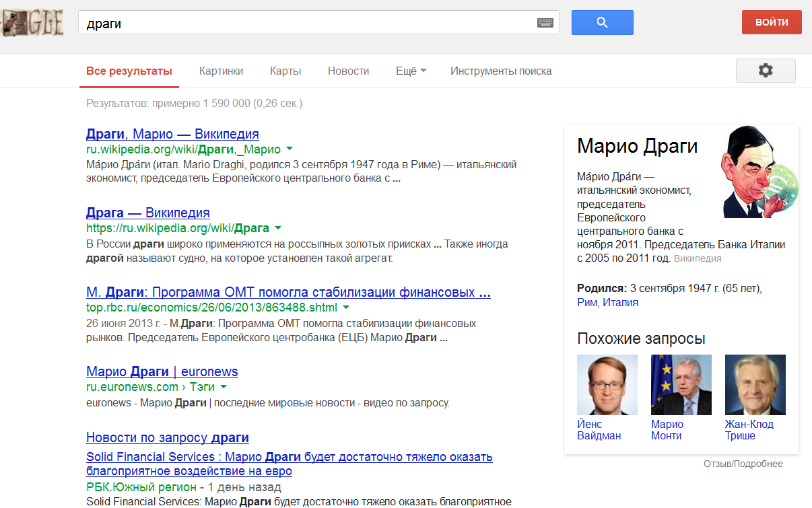This screenshot has width=812, height=508.
Task: Click the Жан-Клод Трише name link
Action: 749,430
